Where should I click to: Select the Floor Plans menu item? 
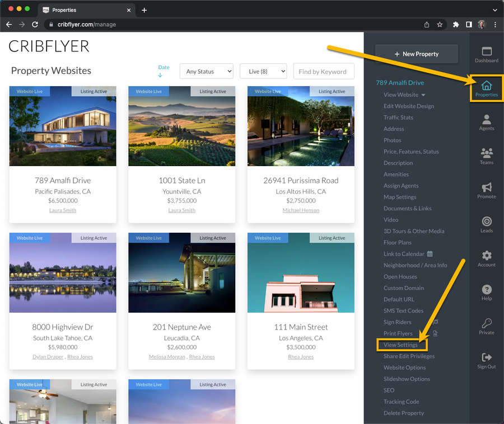click(397, 243)
